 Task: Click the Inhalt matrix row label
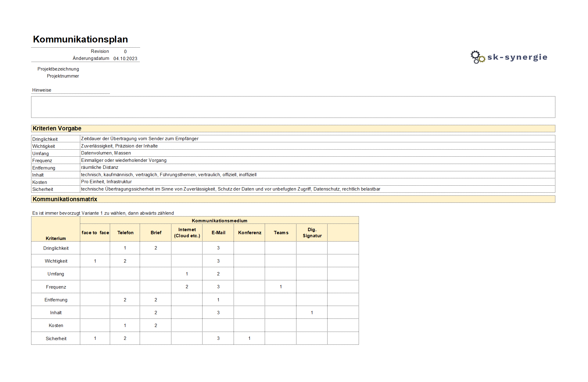(x=56, y=313)
